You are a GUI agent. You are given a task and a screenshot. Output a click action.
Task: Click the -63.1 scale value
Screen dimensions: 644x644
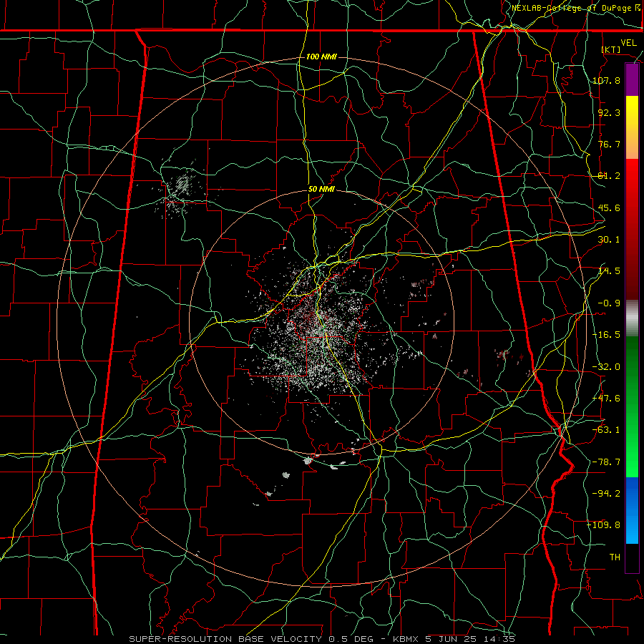coord(606,430)
